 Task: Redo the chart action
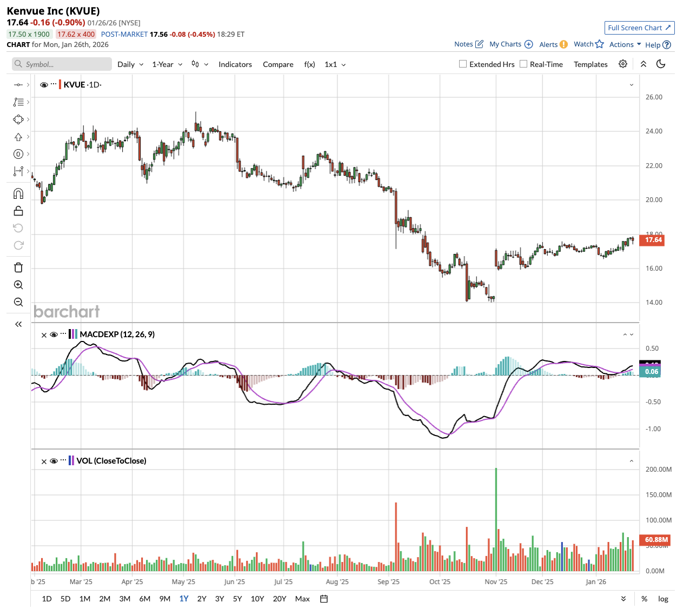pyautogui.click(x=18, y=245)
